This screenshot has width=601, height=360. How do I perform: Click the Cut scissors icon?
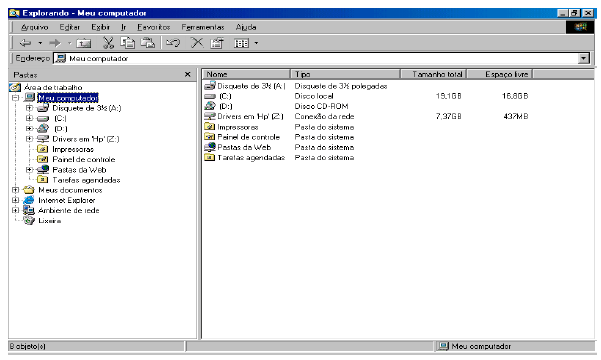click(x=108, y=43)
